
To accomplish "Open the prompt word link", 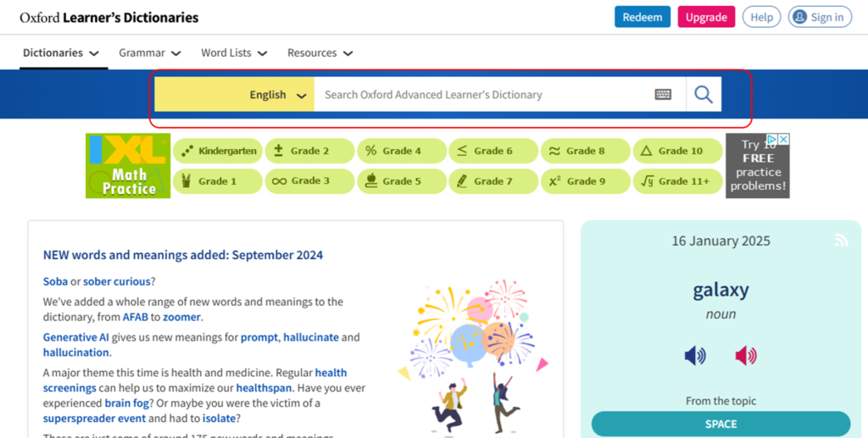I will pyautogui.click(x=259, y=337).
